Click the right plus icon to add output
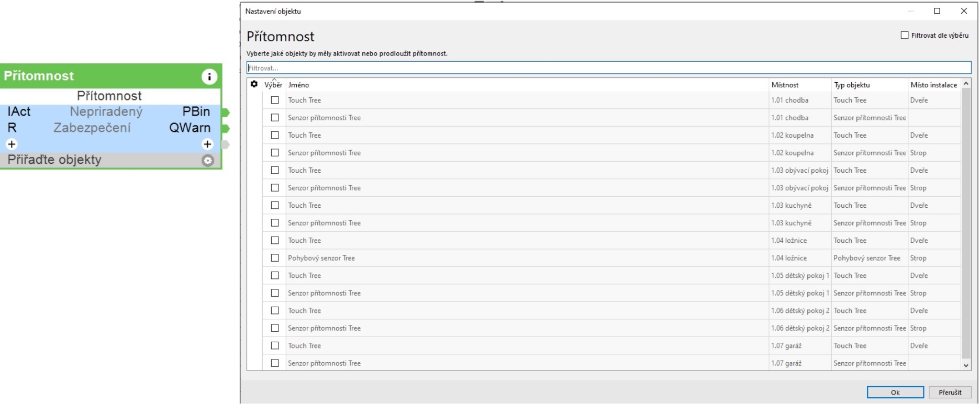The width and height of the screenshot is (980, 404). coord(207,144)
